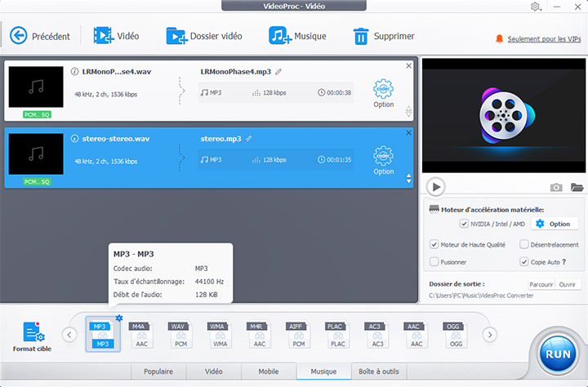
Task: Switch to Musique format tab
Action: pos(323,371)
